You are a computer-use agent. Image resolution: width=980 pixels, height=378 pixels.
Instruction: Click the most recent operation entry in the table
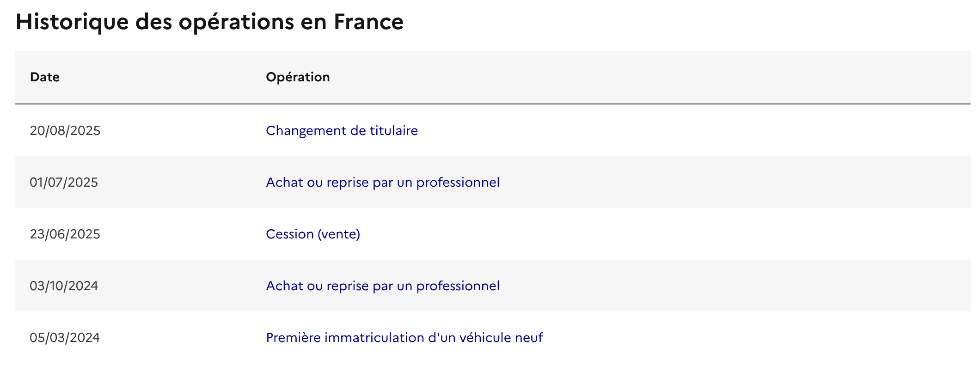(341, 131)
